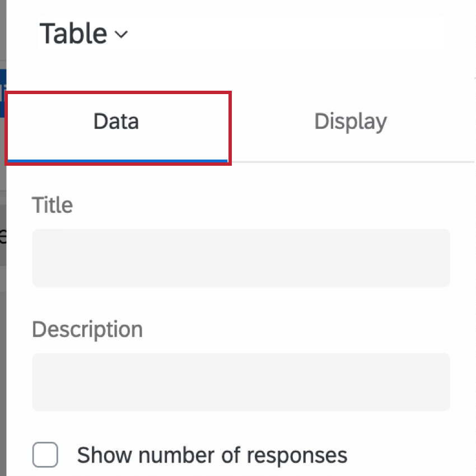This screenshot has width=476, height=476.
Task: Click the Title field label
Action: 52,205
